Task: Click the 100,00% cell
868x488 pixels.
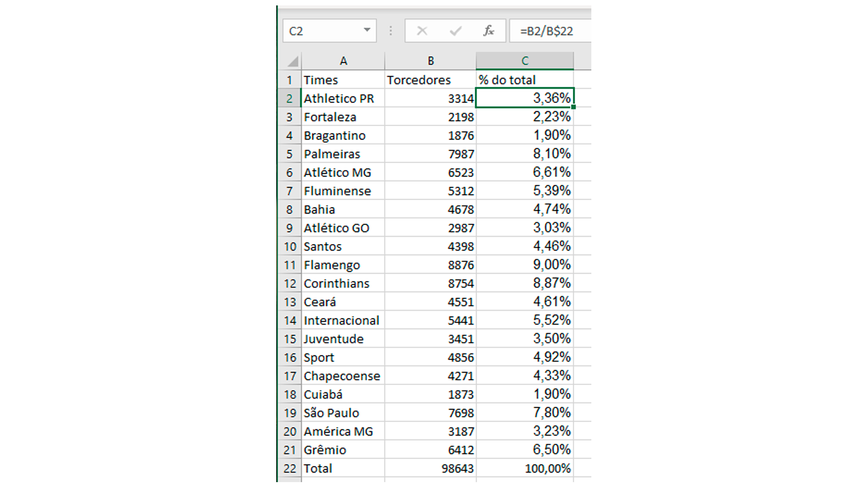Action: [524, 469]
